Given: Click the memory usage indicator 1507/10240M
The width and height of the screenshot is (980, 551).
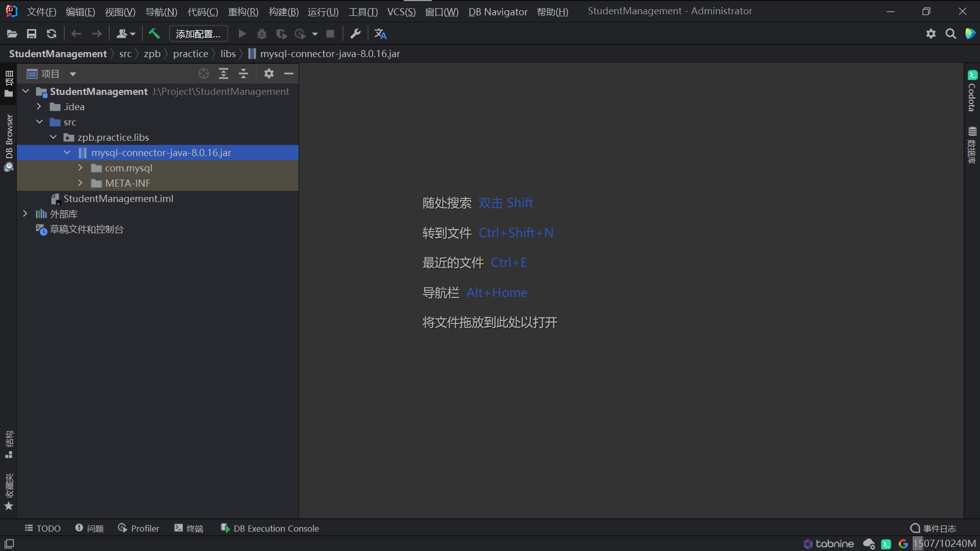Looking at the screenshot, I should coord(944,544).
